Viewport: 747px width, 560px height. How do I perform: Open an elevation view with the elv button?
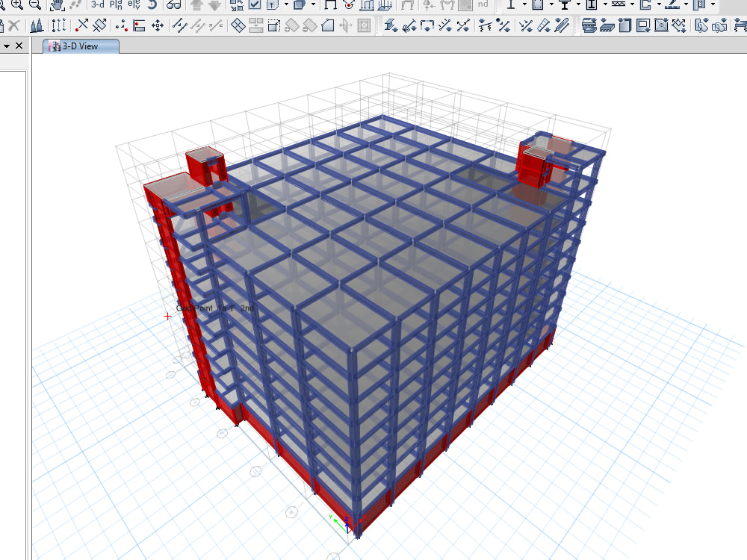coord(133,6)
